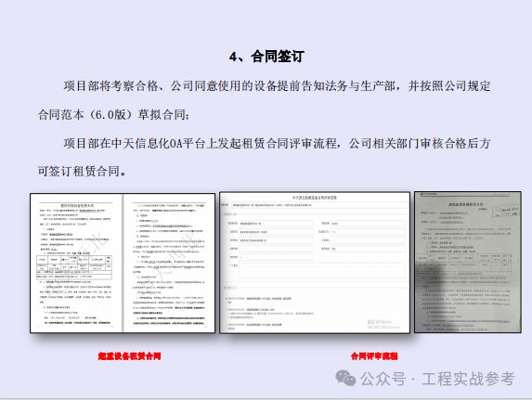Click the closing line 可签订租赁合同

(x=82, y=171)
